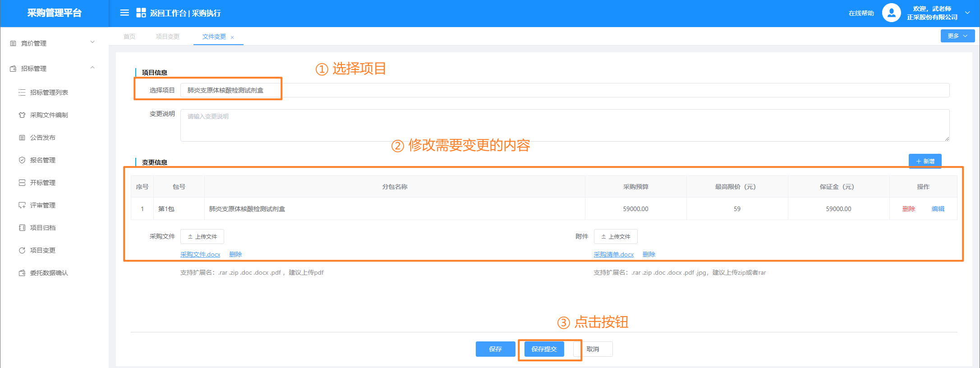
Task: Click the workbench grid icon in header
Action: coord(141,13)
